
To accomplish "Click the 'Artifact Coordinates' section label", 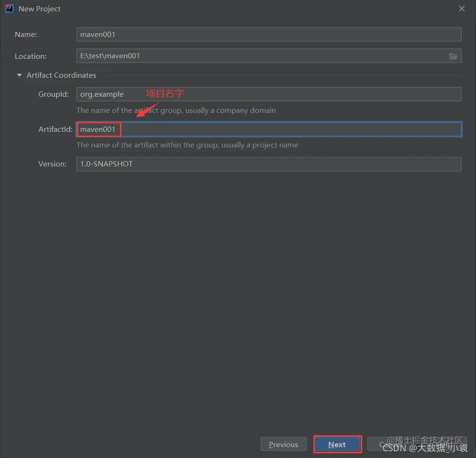I will point(61,75).
